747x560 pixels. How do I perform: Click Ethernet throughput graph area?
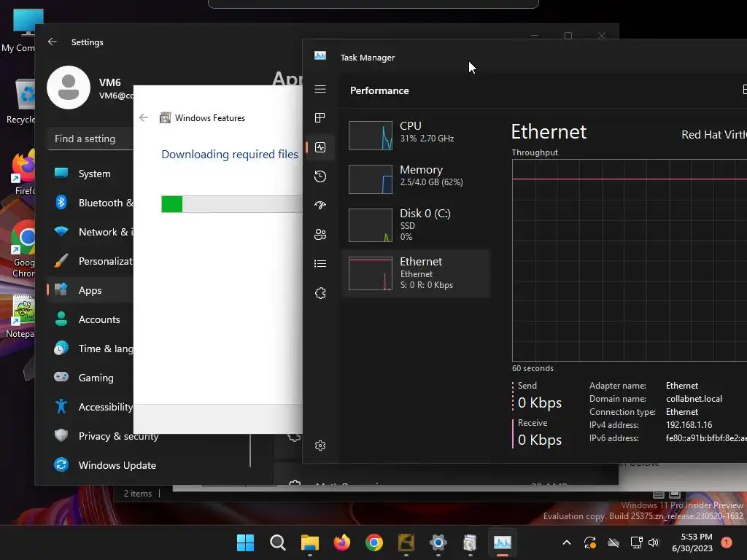click(x=630, y=260)
